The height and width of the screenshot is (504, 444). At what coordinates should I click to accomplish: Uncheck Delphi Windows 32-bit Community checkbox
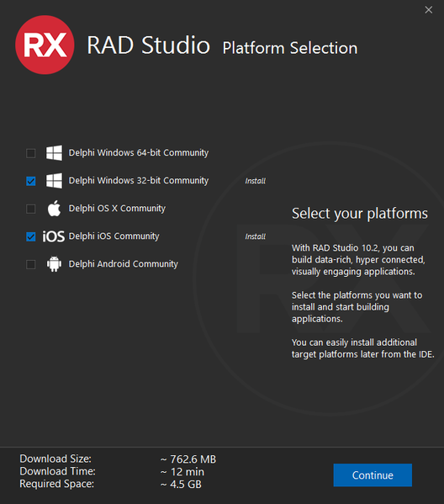point(31,181)
